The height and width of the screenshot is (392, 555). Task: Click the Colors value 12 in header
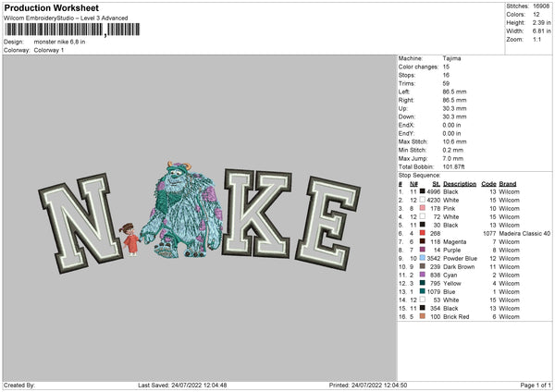click(x=536, y=15)
